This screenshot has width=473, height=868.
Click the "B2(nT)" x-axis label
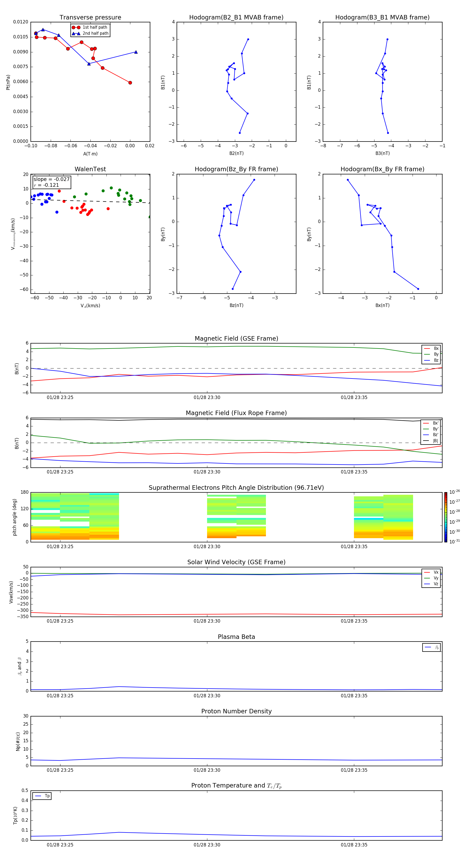coord(236,153)
